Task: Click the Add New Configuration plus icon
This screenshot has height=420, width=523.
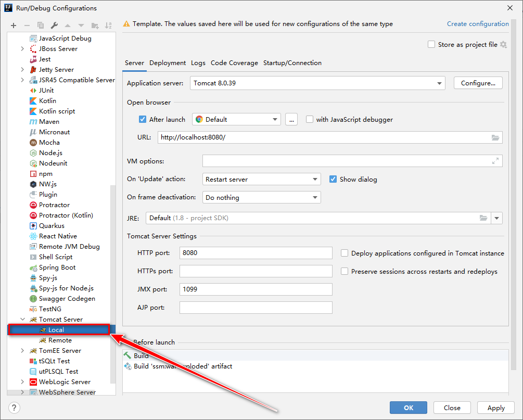Action: pyautogui.click(x=14, y=26)
